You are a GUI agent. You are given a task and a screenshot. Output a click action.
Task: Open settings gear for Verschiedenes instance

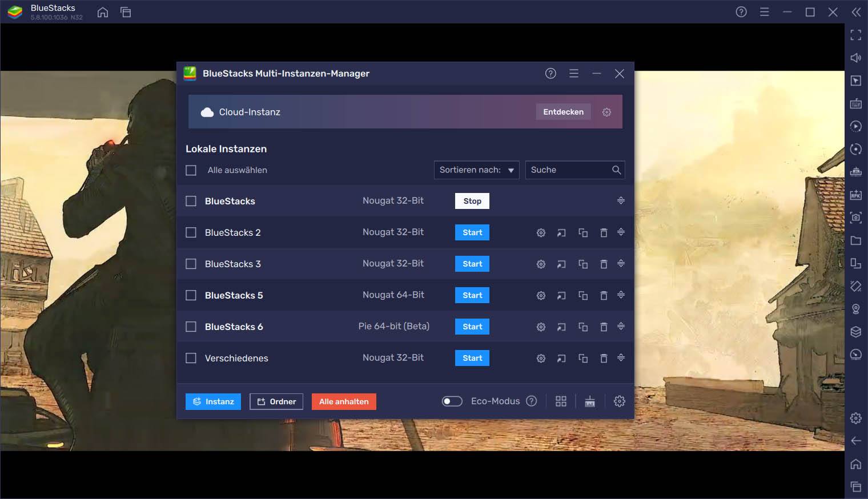541,358
